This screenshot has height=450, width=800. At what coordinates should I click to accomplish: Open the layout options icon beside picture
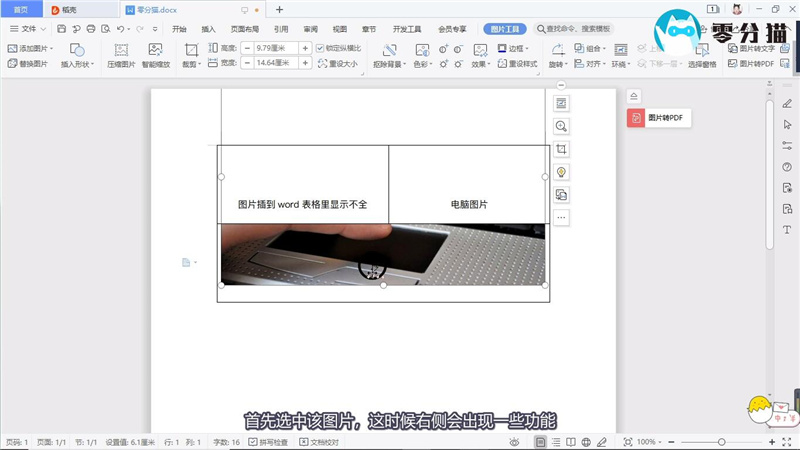point(561,103)
